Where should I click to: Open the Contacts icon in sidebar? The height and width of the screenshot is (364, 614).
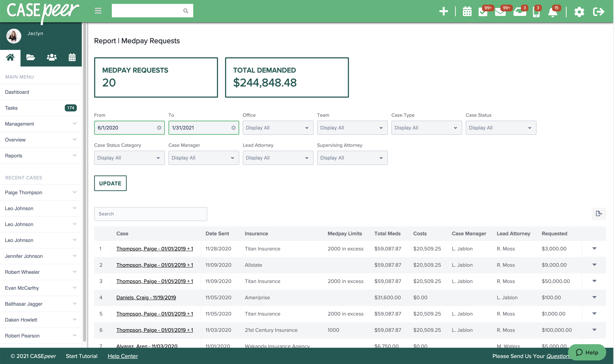51,57
